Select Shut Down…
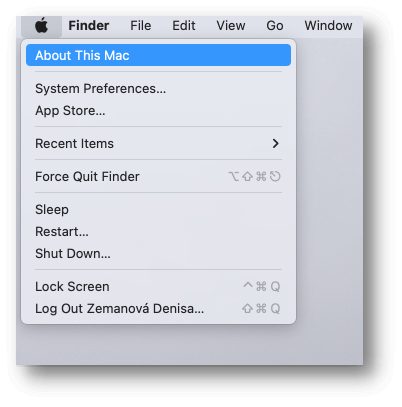Viewport: 402px width, 407px height. 158,254
